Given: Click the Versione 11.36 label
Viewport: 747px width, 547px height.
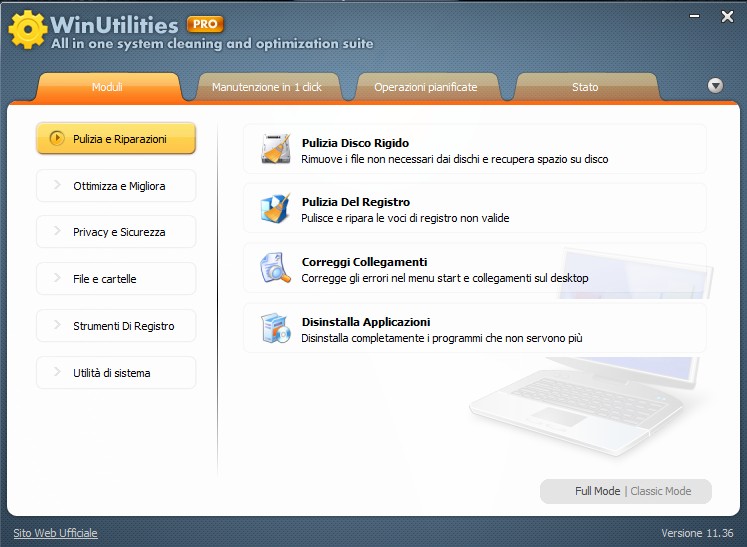Looking at the screenshot, I should [697, 533].
